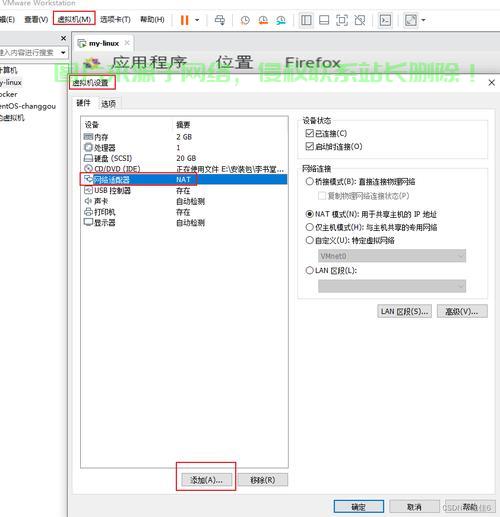Select the 声卡 sound card row
The height and width of the screenshot is (517, 500).
click(184, 201)
